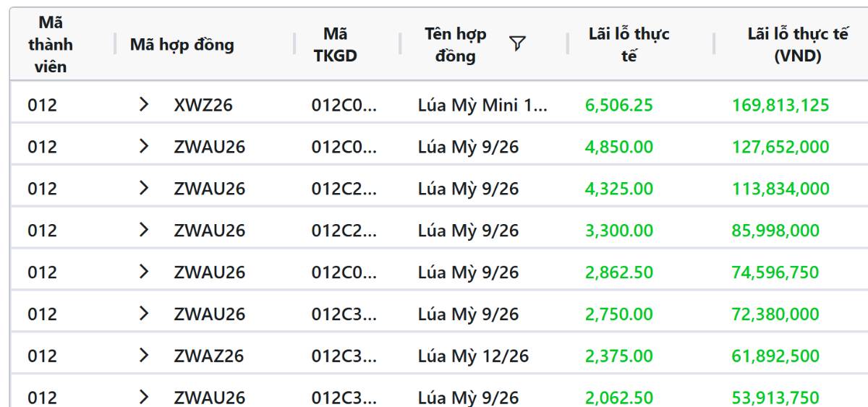868x407 pixels.
Task: Click the 169,813,125 VND amount
Action: coord(780,106)
